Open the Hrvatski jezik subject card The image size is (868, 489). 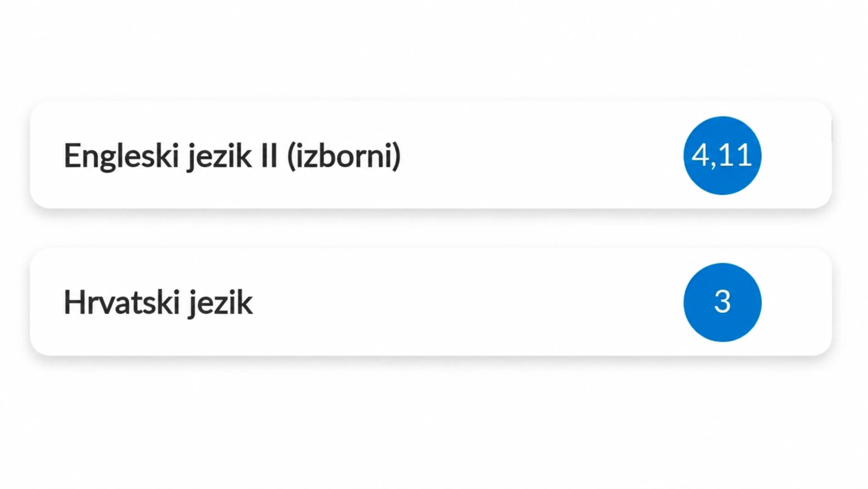coord(431,302)
